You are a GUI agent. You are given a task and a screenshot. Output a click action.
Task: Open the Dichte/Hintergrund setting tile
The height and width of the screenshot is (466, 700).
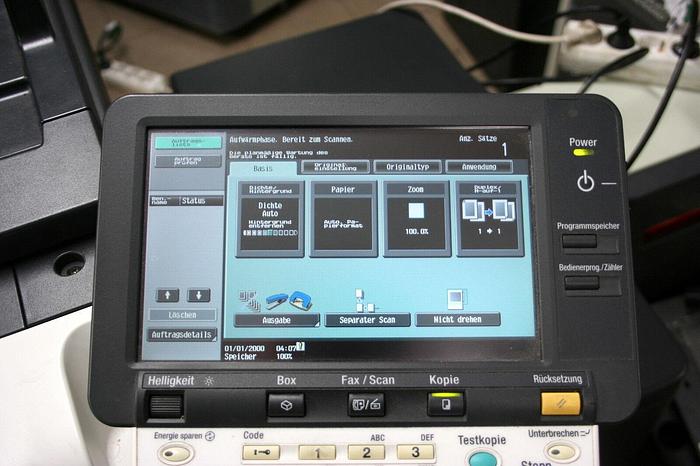click(270, 219)
